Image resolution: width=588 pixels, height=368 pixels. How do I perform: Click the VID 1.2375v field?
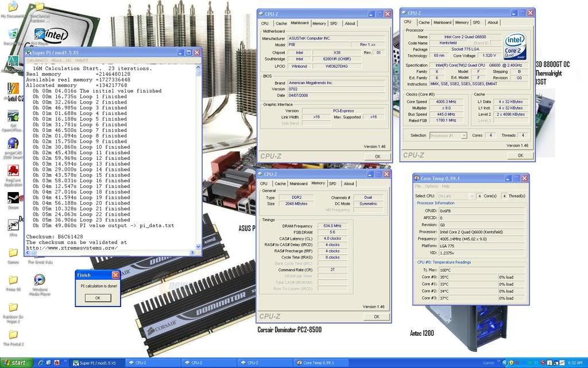482,253
